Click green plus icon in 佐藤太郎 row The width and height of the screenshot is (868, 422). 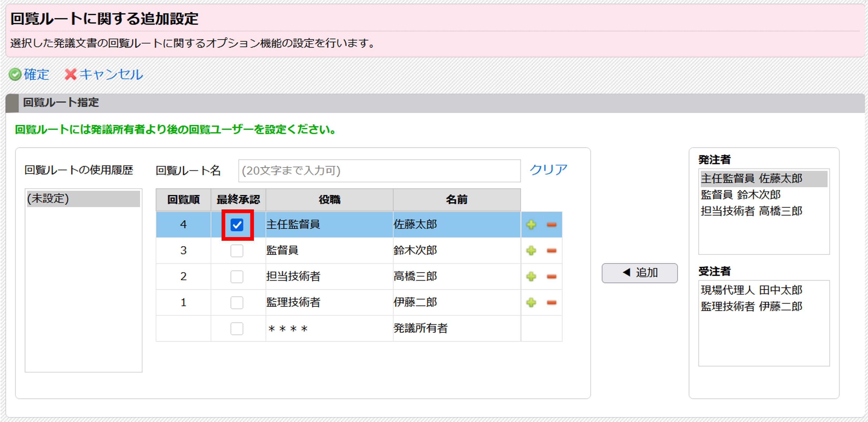531,224
